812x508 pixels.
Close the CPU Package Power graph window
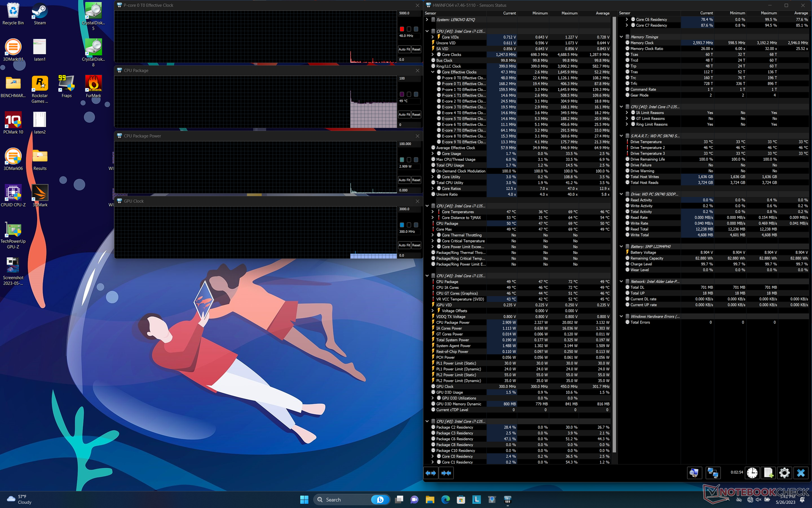pyautogui.click(x=417, y=136)
